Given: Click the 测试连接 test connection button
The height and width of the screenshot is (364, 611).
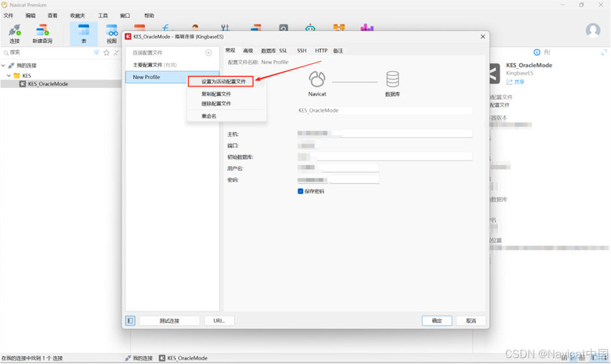Looking at the screenshot, I should pyautogui.click(x=169, y=320).
